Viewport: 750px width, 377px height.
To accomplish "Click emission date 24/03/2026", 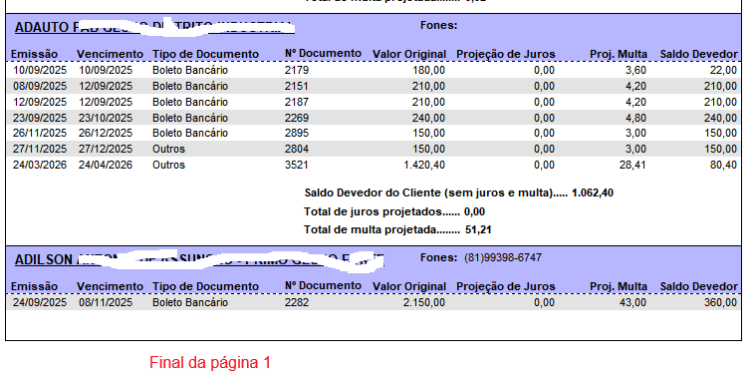I will pyautogui.click(x=40, y=165).
